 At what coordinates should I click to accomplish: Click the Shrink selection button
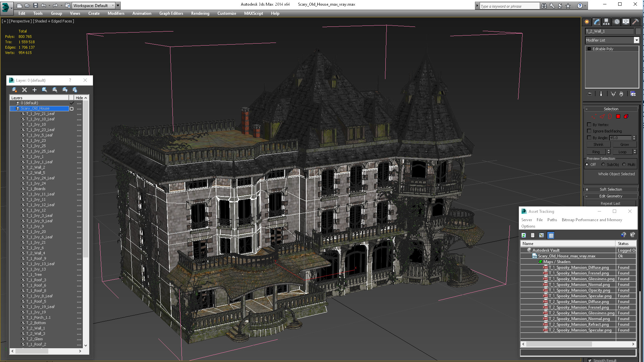598,144
